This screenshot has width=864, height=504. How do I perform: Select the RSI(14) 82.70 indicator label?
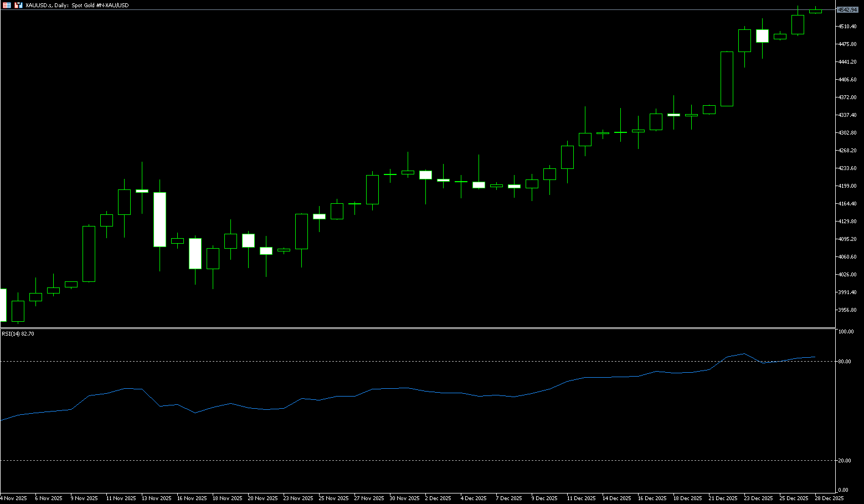18,334
